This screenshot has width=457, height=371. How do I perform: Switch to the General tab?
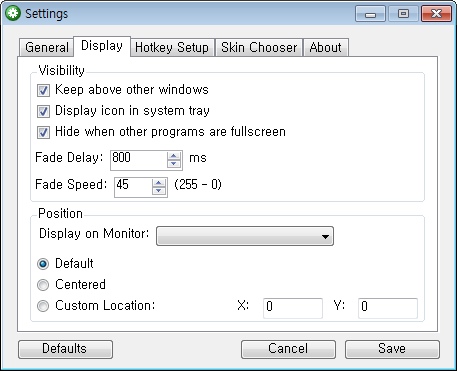[x=46, y=47]
